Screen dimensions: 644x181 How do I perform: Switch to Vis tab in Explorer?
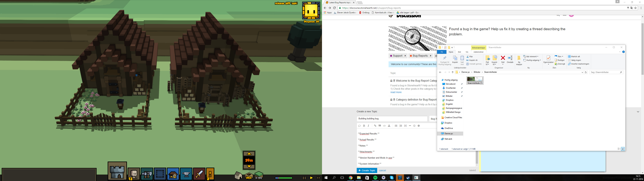(x=467, y=52)
